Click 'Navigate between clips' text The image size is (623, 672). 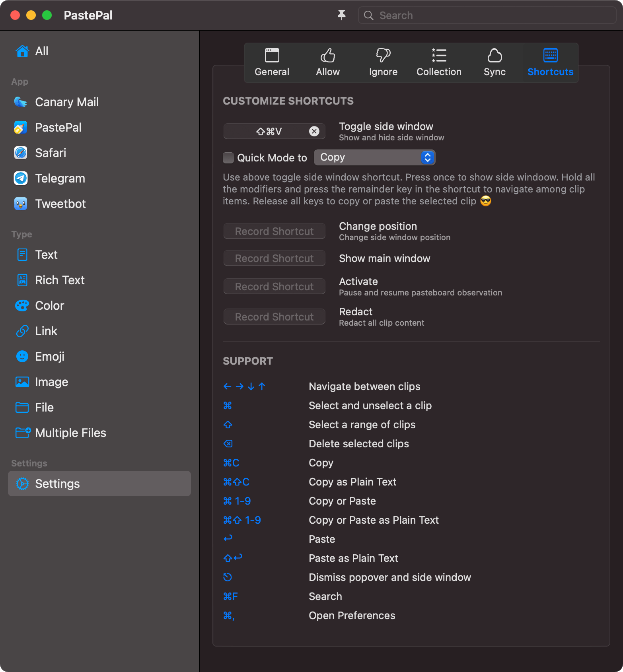coord(364,386)
